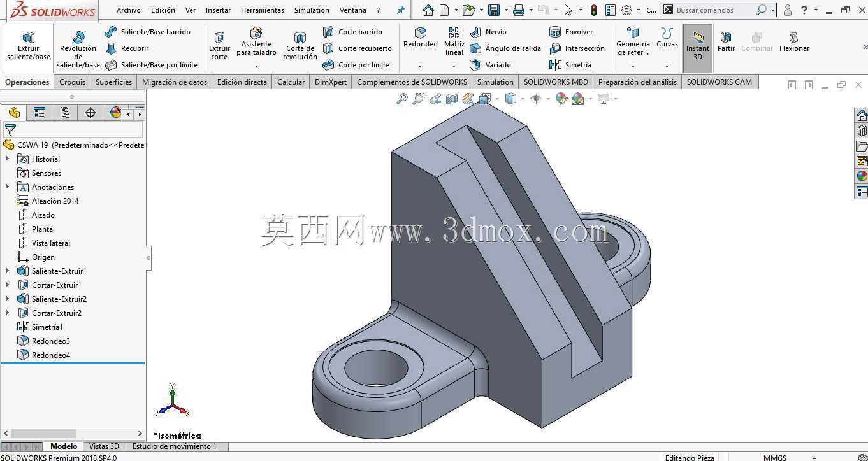Select the Envolver wrap tool
868x461 pixels.
(x=571, y=32)
